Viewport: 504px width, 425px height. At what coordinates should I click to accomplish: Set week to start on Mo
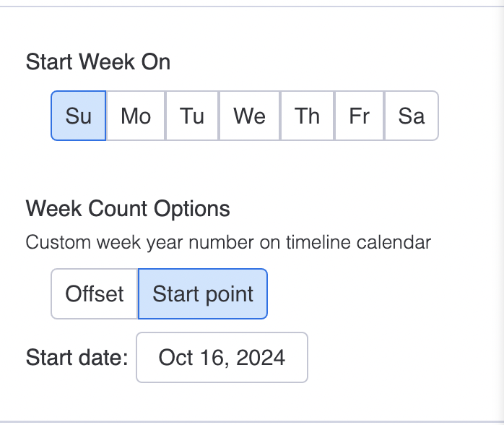136,116
